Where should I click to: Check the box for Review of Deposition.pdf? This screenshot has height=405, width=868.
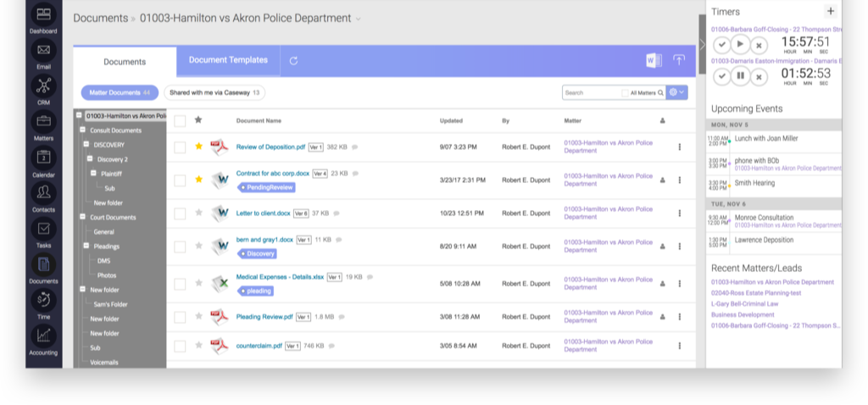(180, 147)
